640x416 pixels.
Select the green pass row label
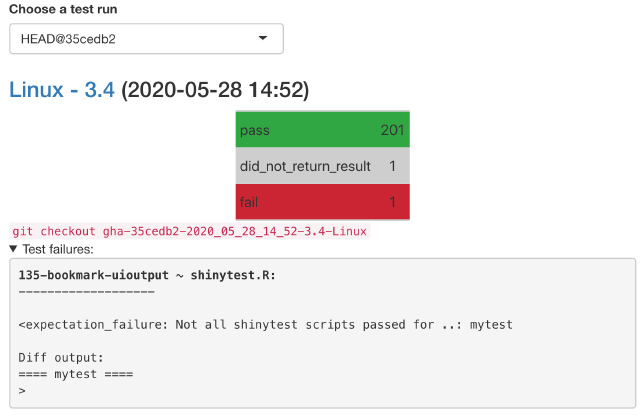coord(255,130)
